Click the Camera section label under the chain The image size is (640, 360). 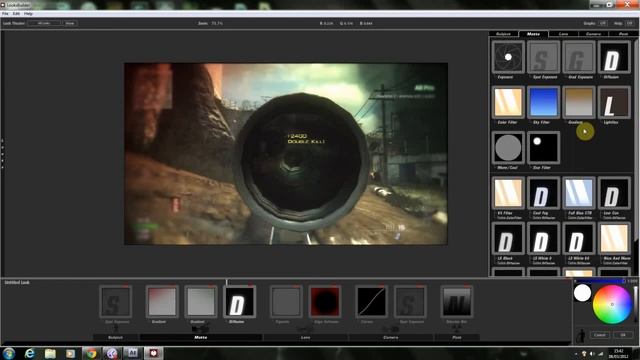[391, 338]
